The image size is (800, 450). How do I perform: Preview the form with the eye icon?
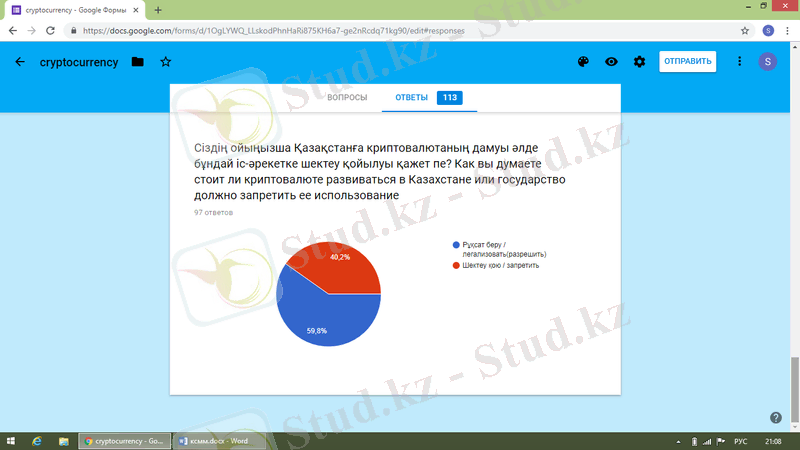click(x=611, y=62)
